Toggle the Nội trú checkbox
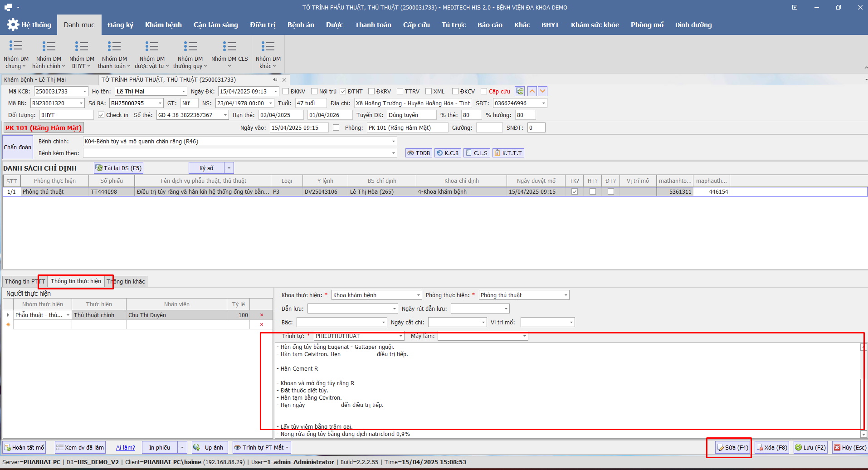Image resolution: width=868 pixels, height=470 pixels. [314, 91]
